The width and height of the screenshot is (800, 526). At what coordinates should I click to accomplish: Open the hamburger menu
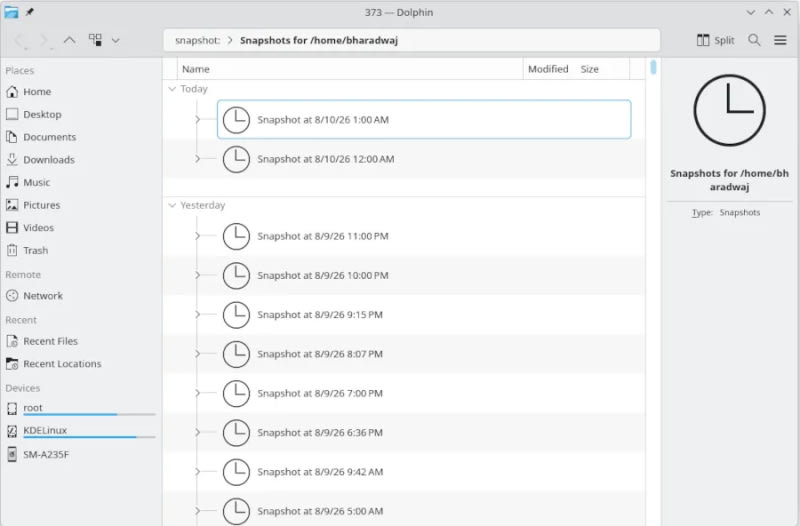point(780,40)
